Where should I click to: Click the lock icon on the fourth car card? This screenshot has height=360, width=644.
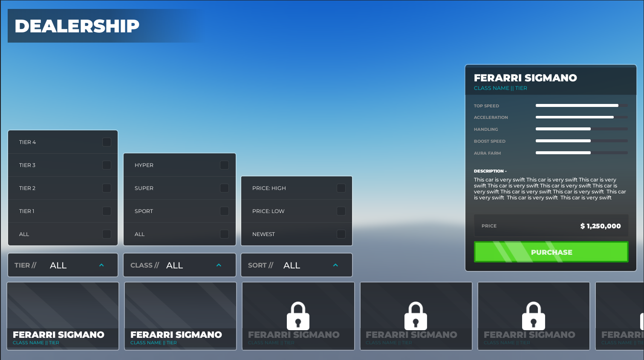coord(416,316)
